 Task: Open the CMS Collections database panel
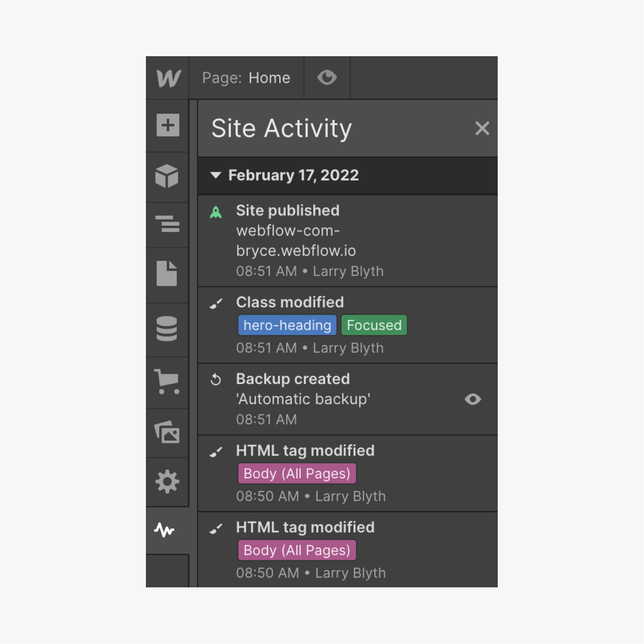(167, 329)
